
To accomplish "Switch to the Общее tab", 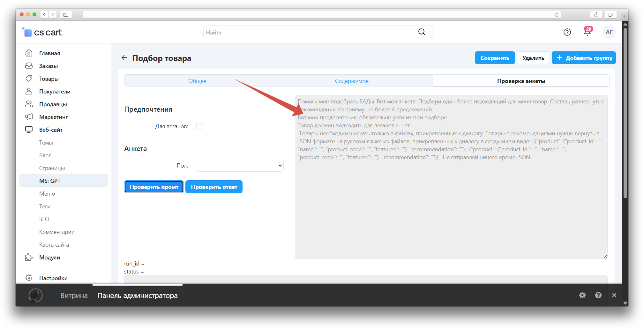I will [197, 81].
